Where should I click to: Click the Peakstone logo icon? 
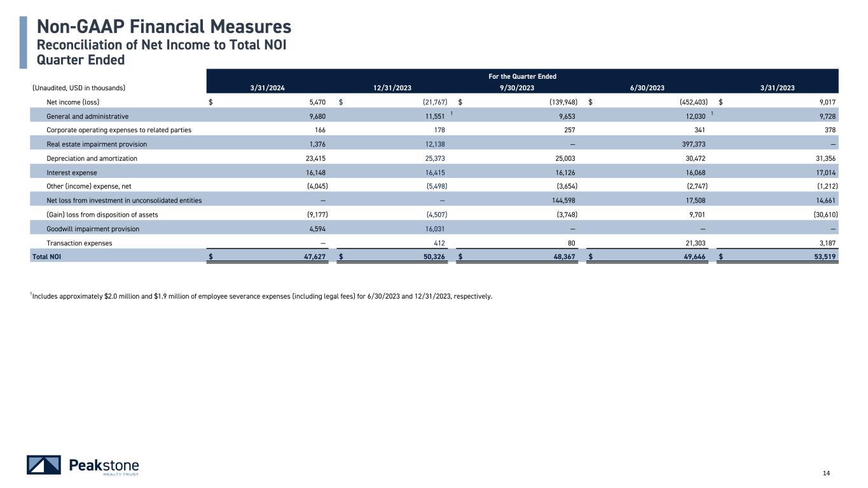click(44, 465)
